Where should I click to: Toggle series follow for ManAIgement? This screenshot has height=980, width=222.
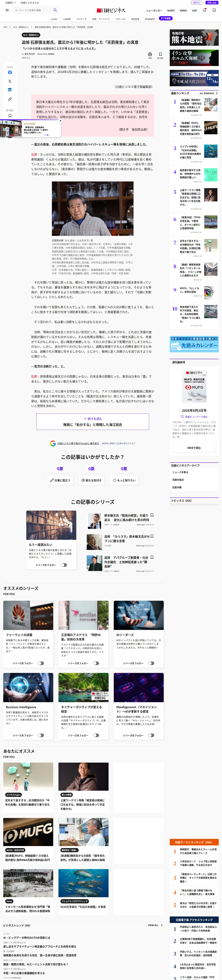pyautogui.click(x=151, y=735)
